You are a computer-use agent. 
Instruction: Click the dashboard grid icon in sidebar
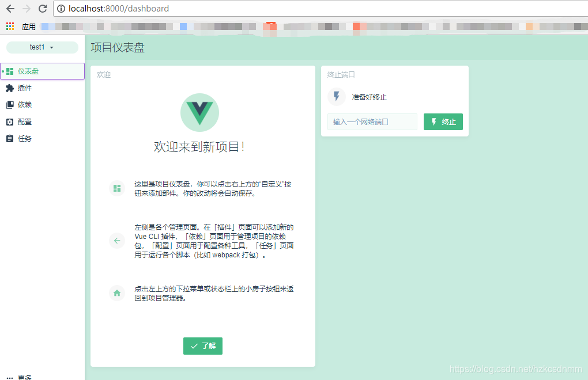pos(10,71)
